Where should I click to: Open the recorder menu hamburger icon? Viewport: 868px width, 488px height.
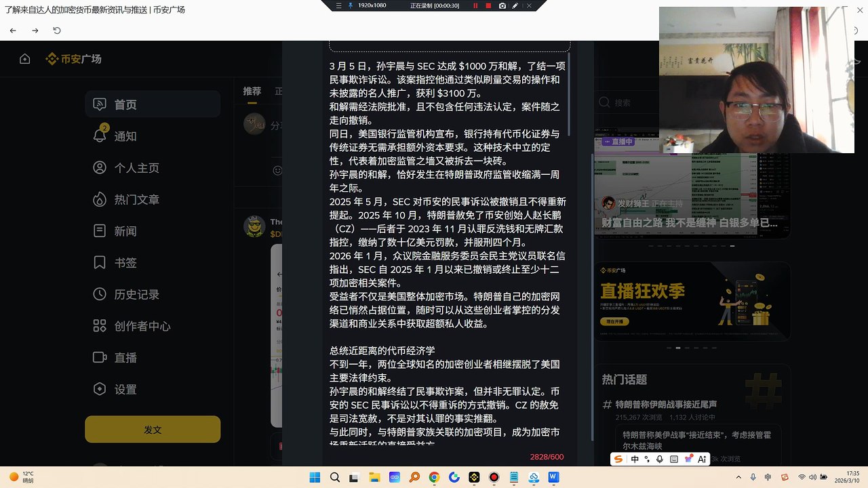point(339,5)
